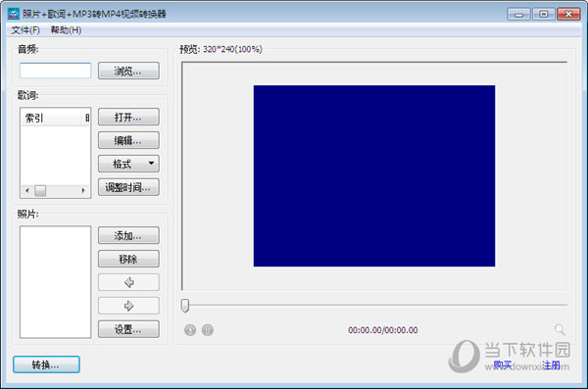Open photo settings with 设置
The width and height of the screenshot is (588, 389).
point(128,329)
